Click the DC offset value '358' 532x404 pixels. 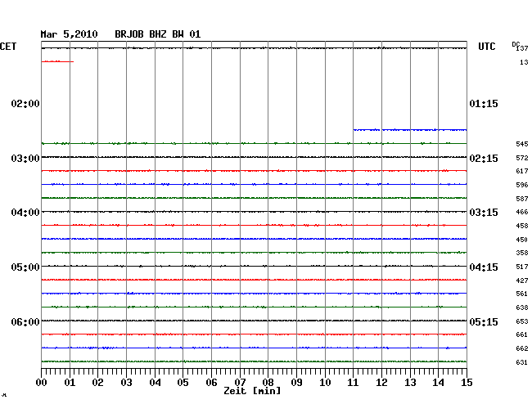(x=522, y=253)
